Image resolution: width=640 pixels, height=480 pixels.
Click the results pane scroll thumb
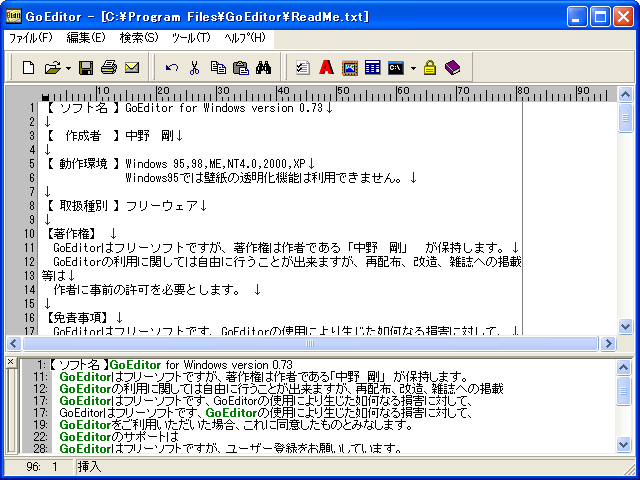623,391
